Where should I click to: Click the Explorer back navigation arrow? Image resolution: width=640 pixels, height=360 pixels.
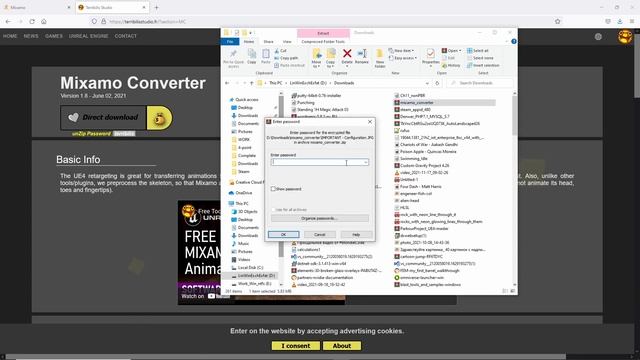click(227, 83)
